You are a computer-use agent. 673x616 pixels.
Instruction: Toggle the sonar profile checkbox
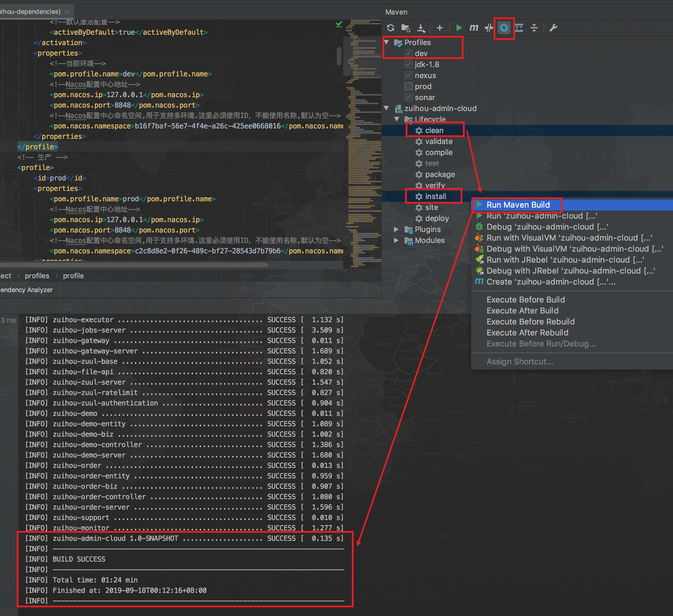coord(408,97)
